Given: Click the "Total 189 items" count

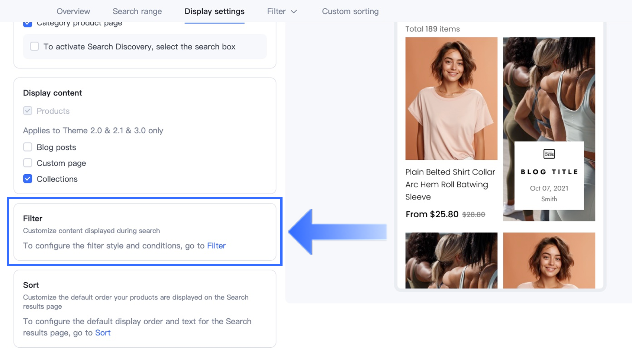Looking at the screenshot, I should [x=432, y=29].
